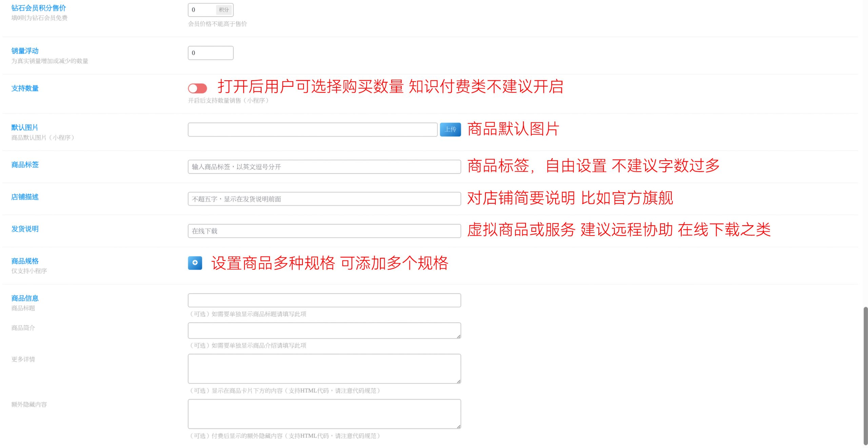Grab resize handle of 商品简介 textarea
The image size is (868, 448).
(x=458, y=336)
